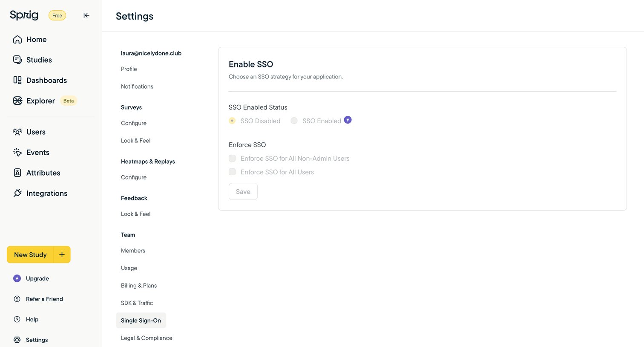Open Dashboards in the sidebar
Image resolution: width=644 pixels, height=347 pixels.
pyautogui.click(x=46, y=80)
